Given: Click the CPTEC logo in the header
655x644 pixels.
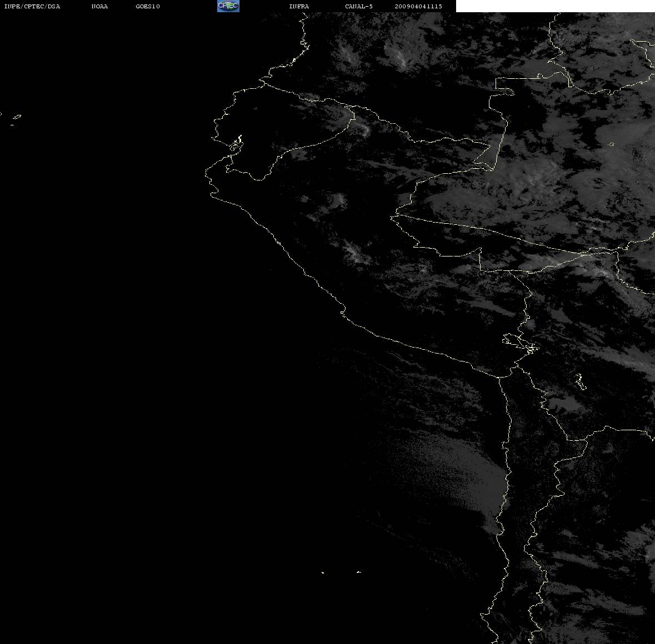Looking at the screenshot, I should 228,6.
